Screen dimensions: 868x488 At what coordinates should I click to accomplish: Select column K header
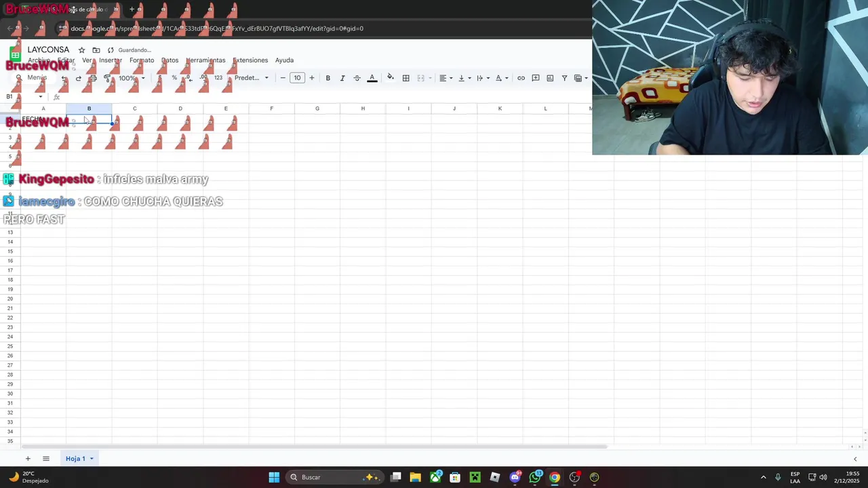pyautogui.click(x=500, y=108)
